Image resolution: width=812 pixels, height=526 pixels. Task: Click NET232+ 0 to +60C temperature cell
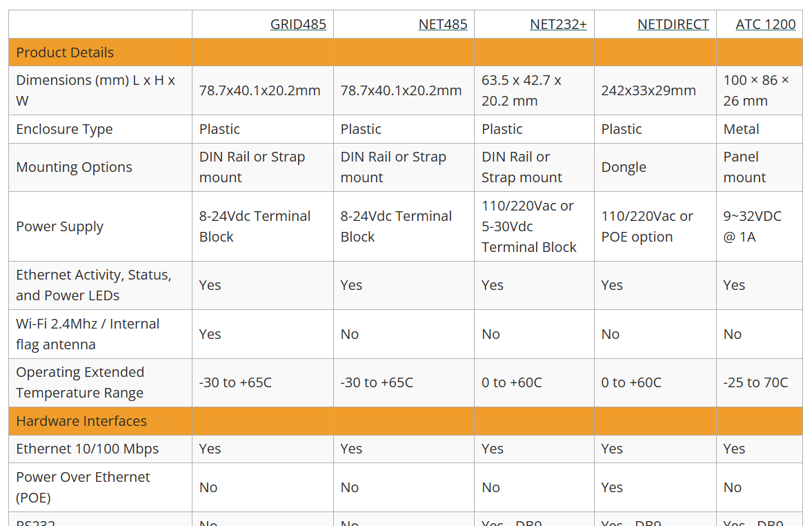(x=535, y=382)
